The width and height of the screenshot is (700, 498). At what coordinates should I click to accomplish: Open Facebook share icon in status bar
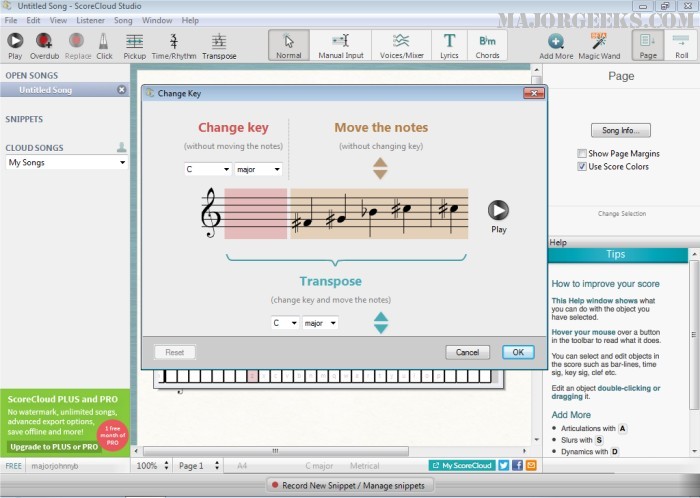[517, 465]
